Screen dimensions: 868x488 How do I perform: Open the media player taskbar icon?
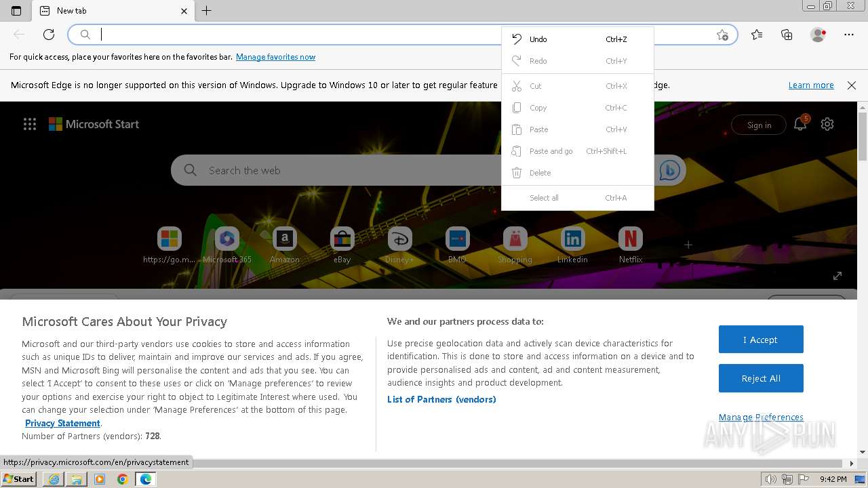point(100,479)
